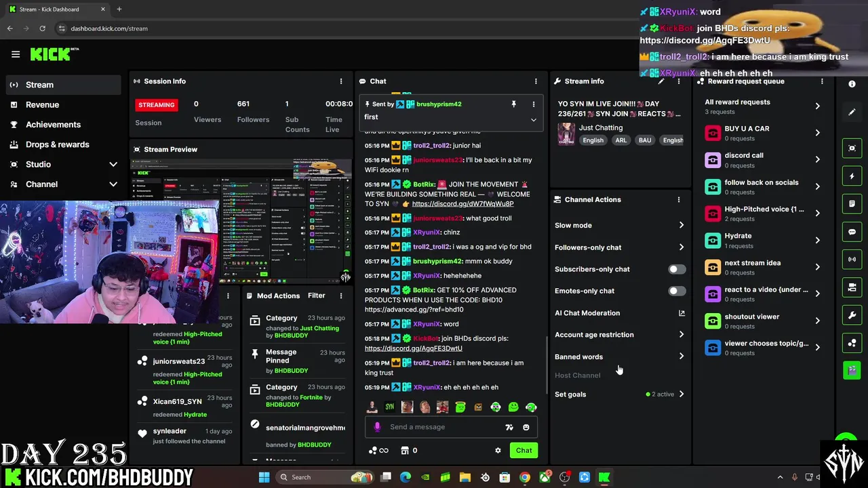Open the BUY U A CAR reward requests
868x488 pixels.
coord(764,133)
